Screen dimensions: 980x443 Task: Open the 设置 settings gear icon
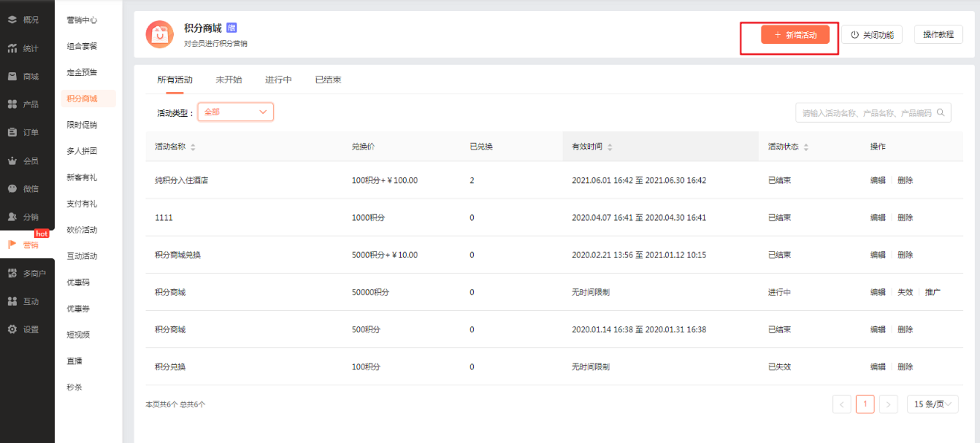(12, 329)
